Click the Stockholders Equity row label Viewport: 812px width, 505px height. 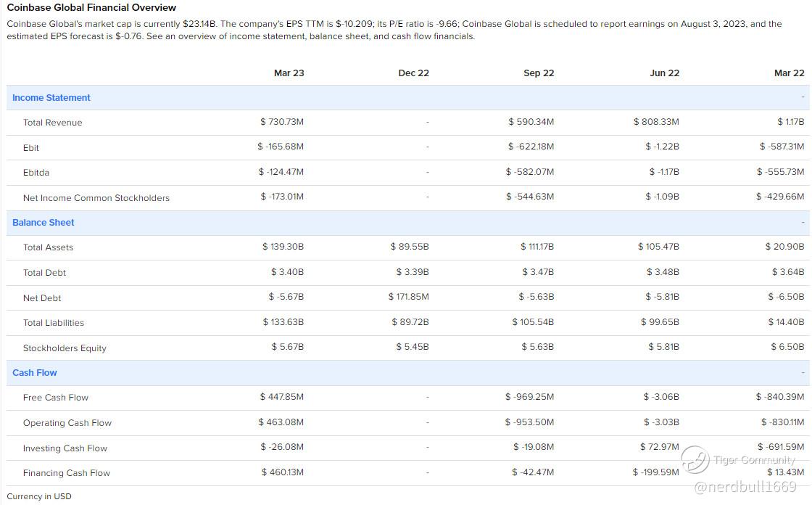point(65,348)
